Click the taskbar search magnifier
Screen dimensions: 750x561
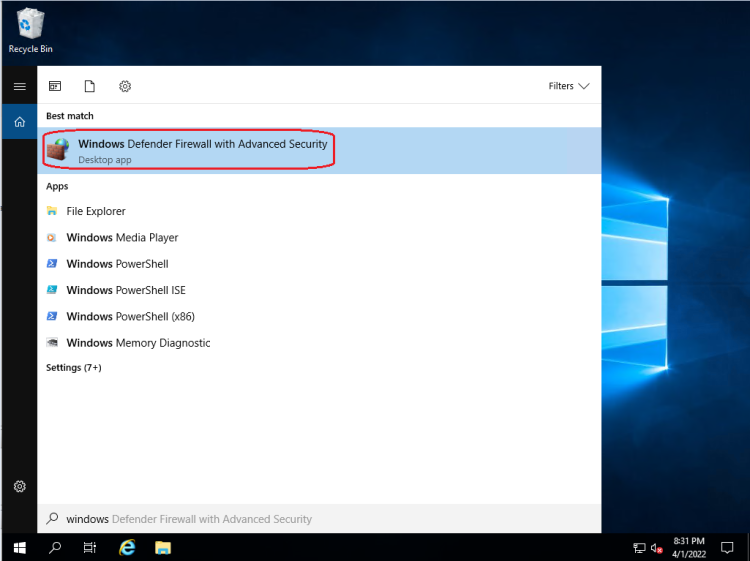pyautogui.click(x=55, y=547)
